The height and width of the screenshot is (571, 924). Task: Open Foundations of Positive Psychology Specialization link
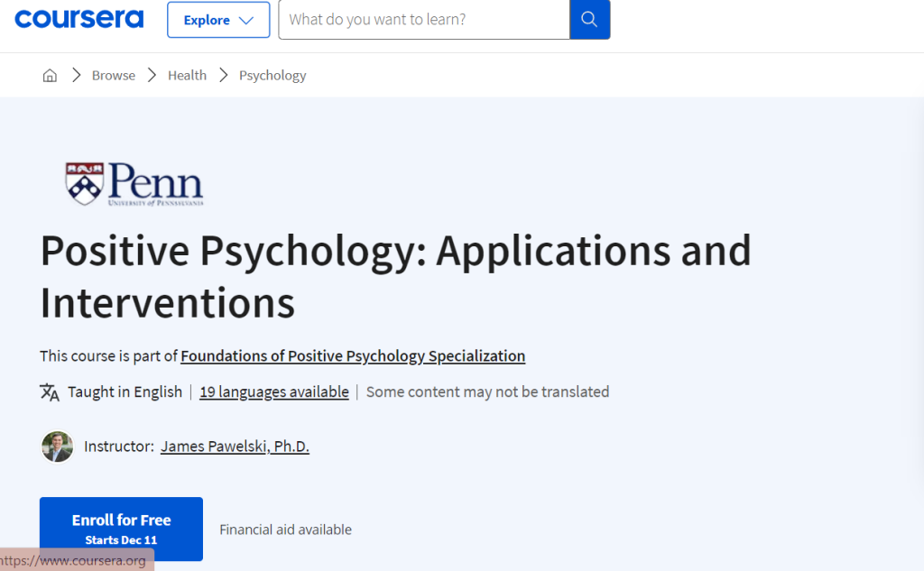(353, 356)
